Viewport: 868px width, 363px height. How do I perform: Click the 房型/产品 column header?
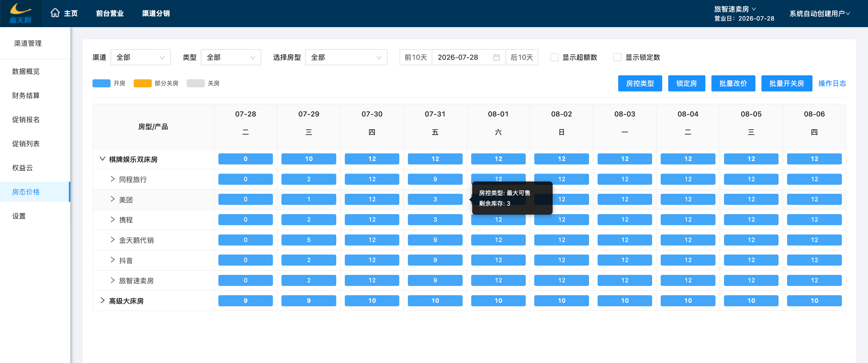click(x=153, y=127)
